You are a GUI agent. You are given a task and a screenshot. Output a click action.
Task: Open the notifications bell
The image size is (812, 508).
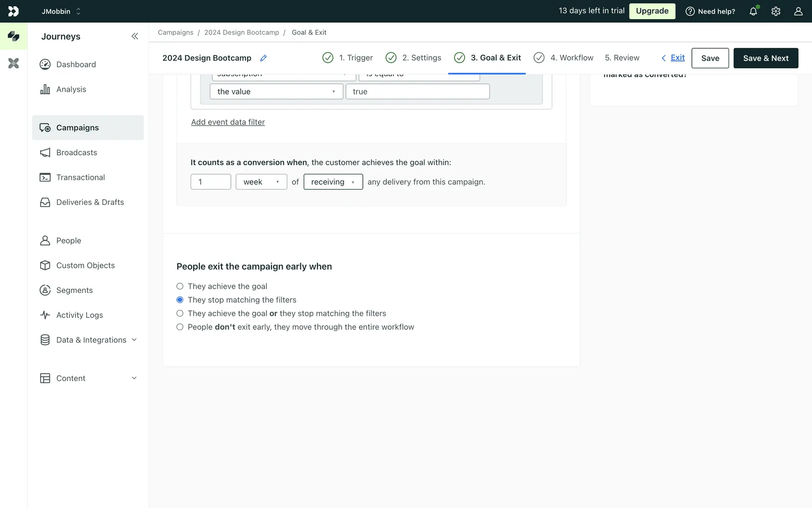(753, 11)
